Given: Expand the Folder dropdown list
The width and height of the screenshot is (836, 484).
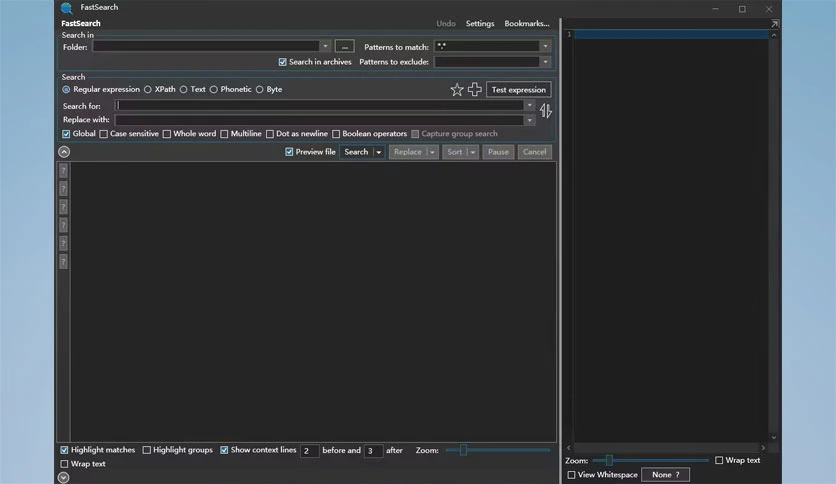Looking at the screenshot, I should [x=325, y=46].
